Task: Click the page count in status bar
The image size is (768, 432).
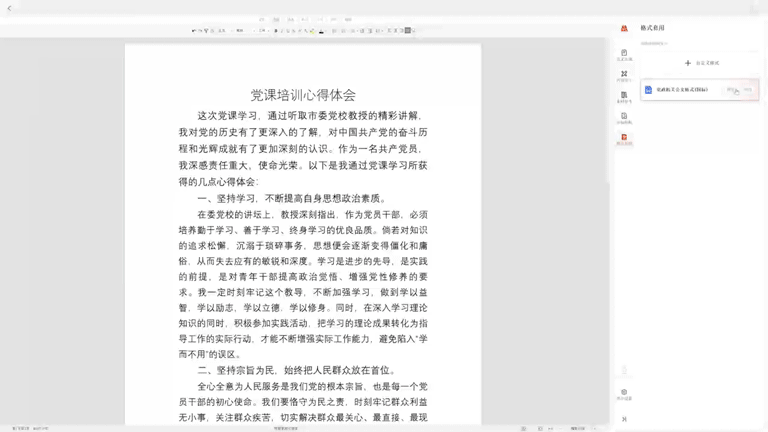Action: (x=21, y=428)
